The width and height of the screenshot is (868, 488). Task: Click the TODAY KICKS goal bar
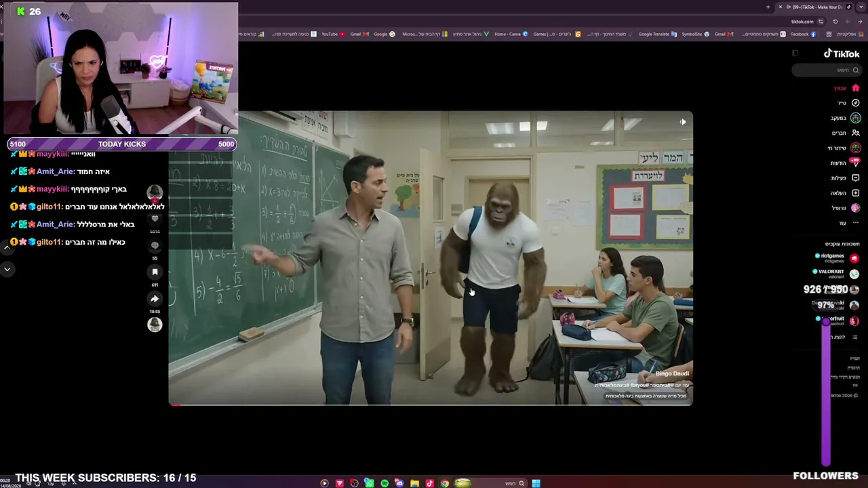point(122,144)
